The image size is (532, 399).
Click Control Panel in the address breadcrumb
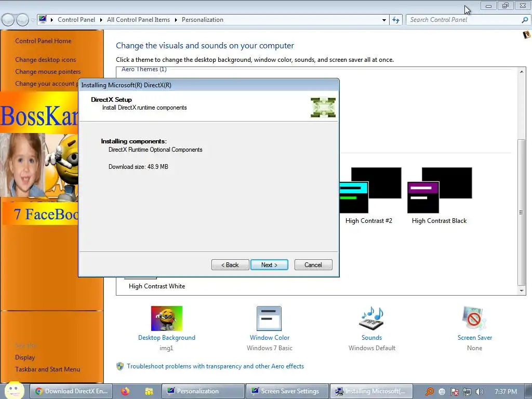tap(76, 20)
